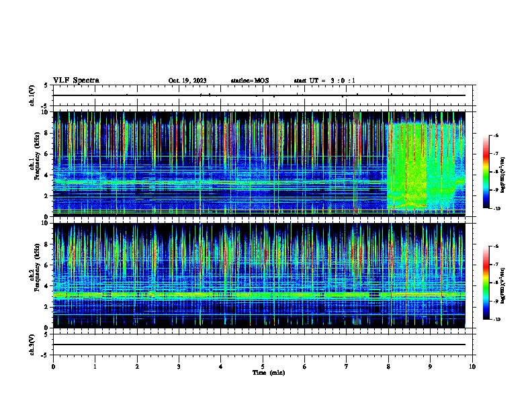Click the ch.2 frequency axis tick '8'
This screenshot has width=532, height=411.
pos(47,244)
